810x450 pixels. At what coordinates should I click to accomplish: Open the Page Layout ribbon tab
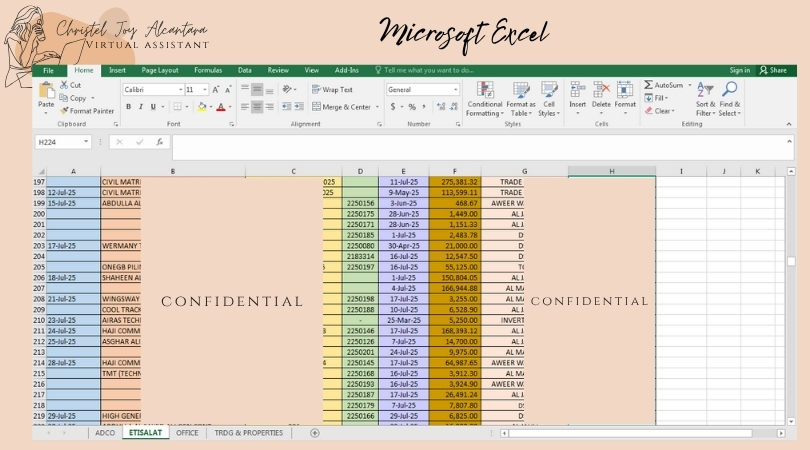coord(160,70)
